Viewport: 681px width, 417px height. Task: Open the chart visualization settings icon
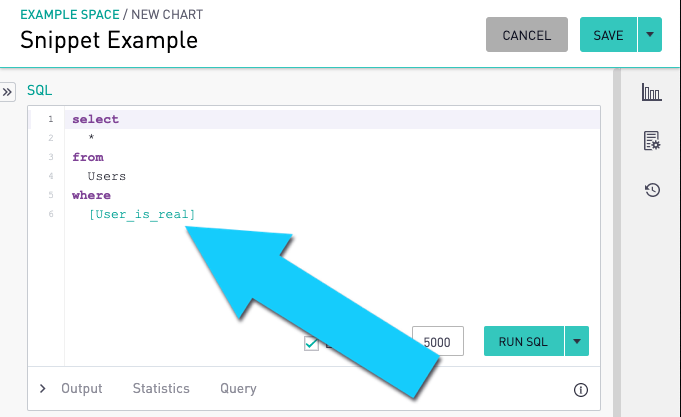(x=651, y=93)
